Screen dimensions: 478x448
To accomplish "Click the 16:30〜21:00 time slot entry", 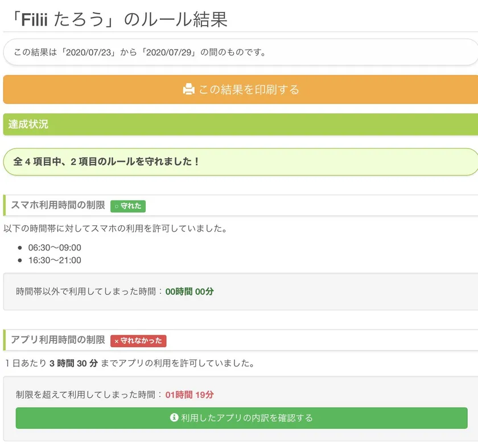I will [55, 260].
